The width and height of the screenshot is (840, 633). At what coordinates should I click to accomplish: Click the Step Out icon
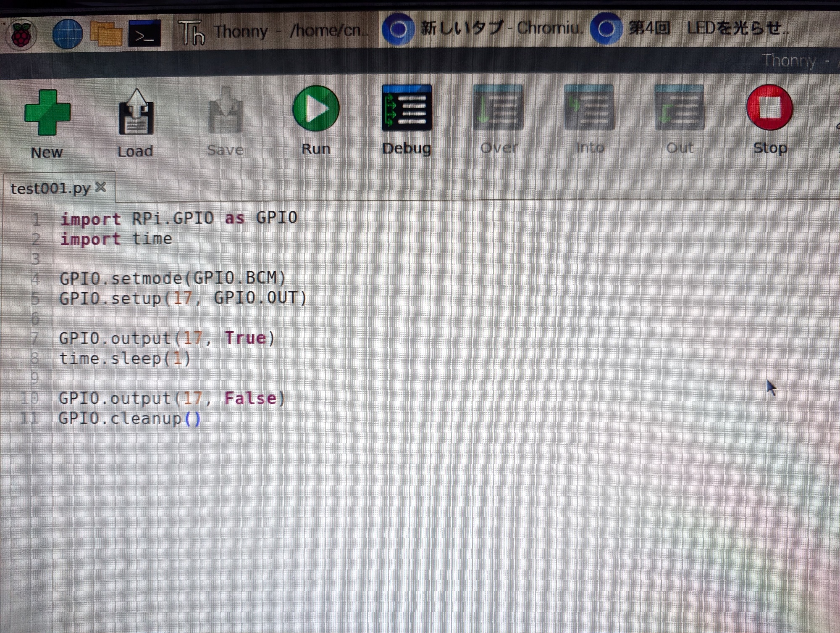click(679, 108)
